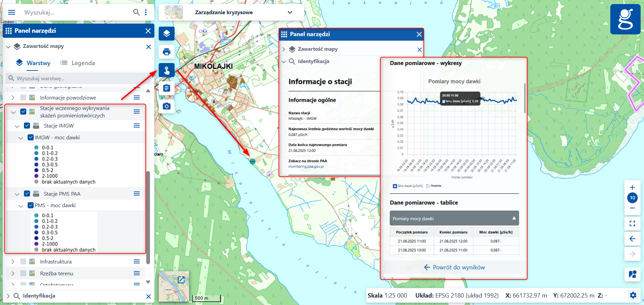Toggle full screen map view
644x305 pixels.
[632, 223]
